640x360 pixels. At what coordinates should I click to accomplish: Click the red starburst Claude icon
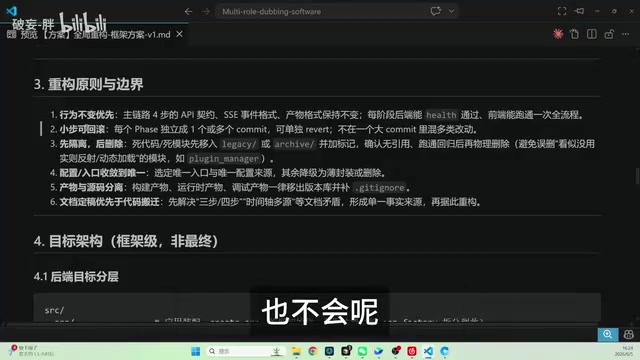click(x=558, y=34)
